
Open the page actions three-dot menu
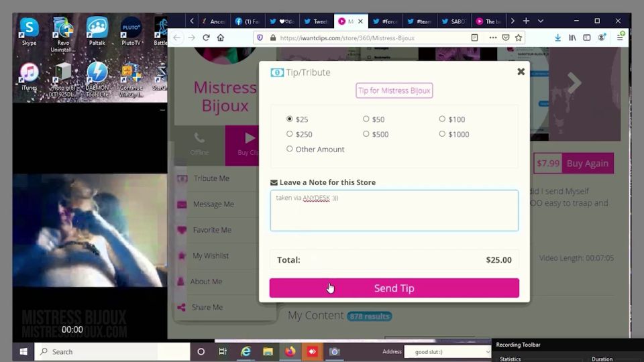tap(493, 38)
